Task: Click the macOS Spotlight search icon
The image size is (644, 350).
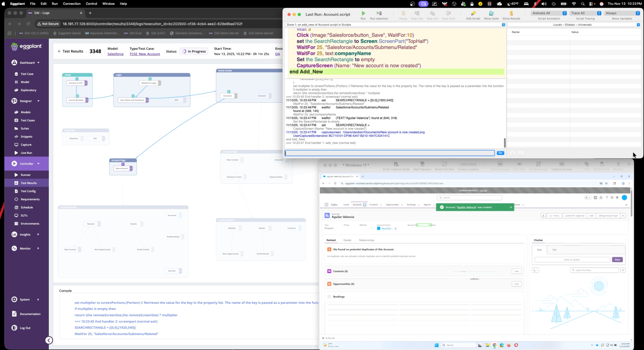Action: coord(583,4)
